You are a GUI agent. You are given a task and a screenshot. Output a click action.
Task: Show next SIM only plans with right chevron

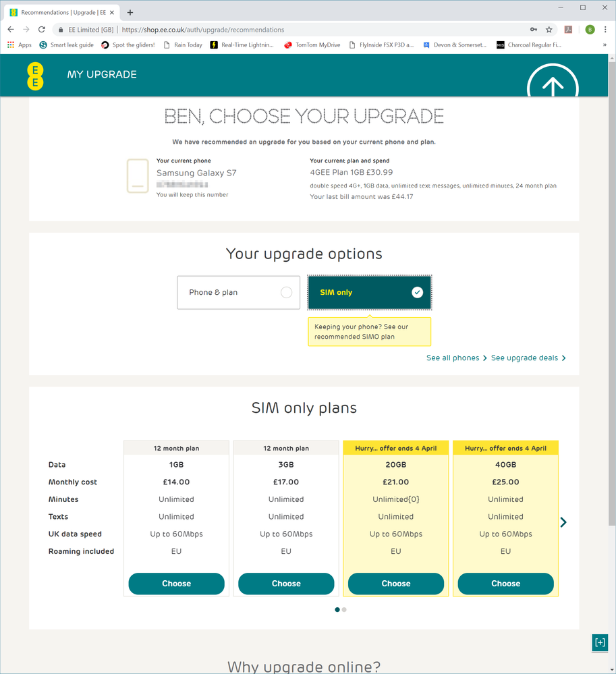coord(563,522)
